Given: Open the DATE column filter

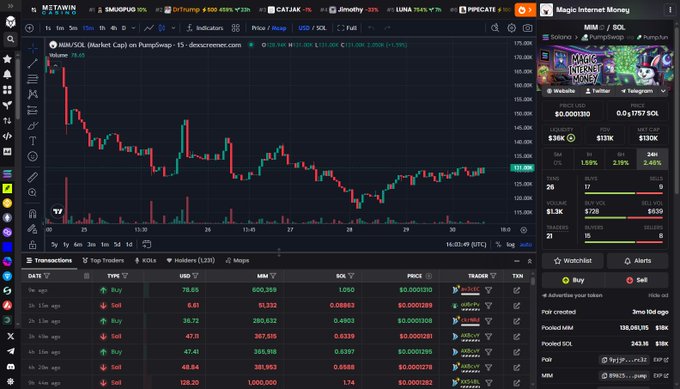Looking at the screenshot, I should click(47, 276).
